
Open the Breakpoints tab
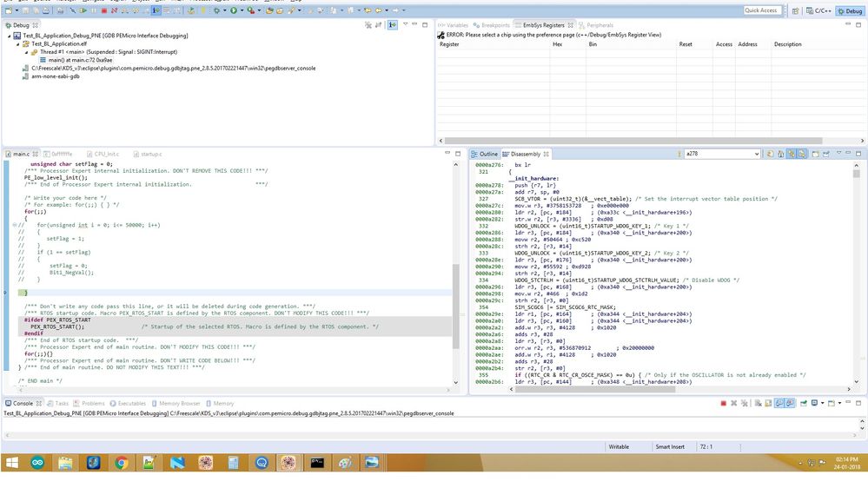click(x=492, y=25)
